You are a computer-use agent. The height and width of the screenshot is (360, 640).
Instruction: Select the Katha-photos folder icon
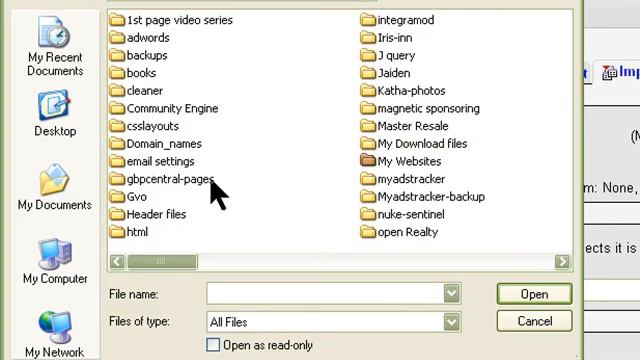point(368,91)
